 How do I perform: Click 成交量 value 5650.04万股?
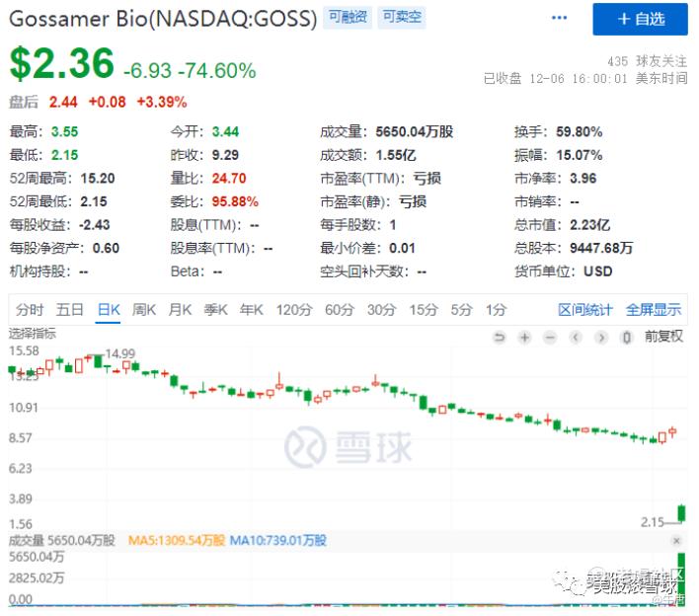[x=414, y=132]
